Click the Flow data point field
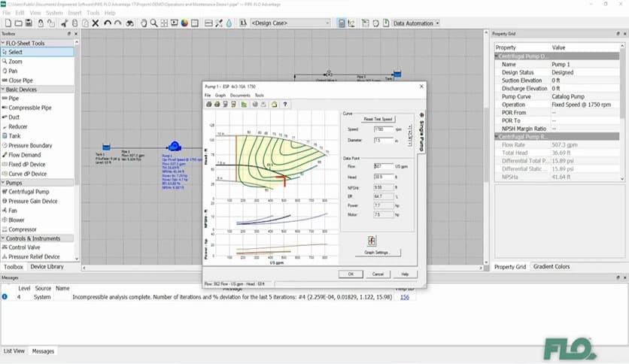 383,166
